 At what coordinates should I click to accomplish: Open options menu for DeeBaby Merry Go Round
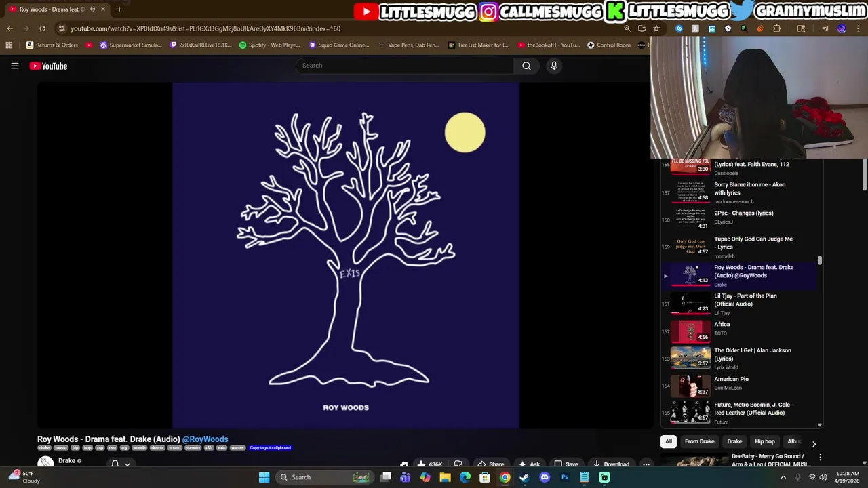point(820,457)
